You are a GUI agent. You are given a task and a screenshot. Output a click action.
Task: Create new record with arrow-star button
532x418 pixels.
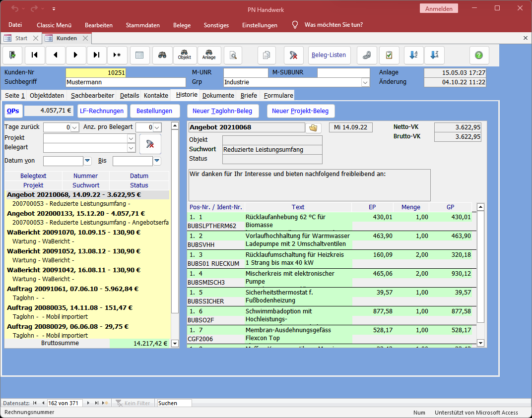[117, 55]
